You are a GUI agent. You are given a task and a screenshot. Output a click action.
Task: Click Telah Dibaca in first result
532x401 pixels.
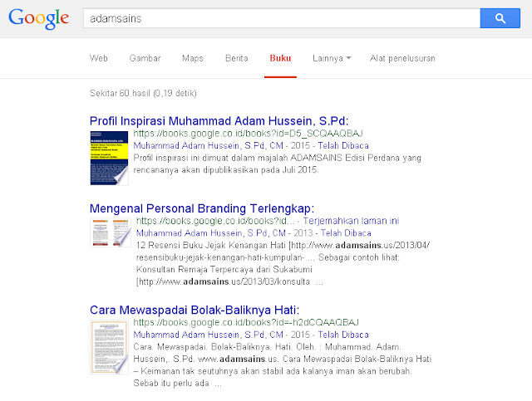click(343, 146)
